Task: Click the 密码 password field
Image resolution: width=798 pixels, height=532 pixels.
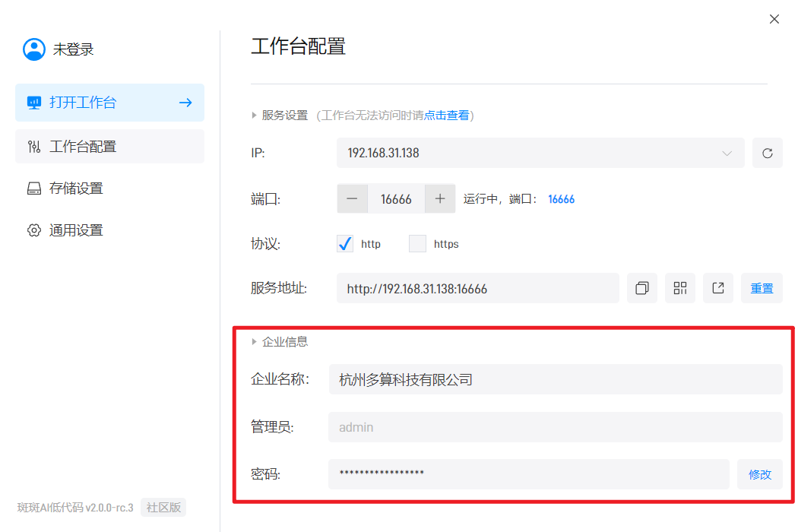Action: [x=529, y=474]
